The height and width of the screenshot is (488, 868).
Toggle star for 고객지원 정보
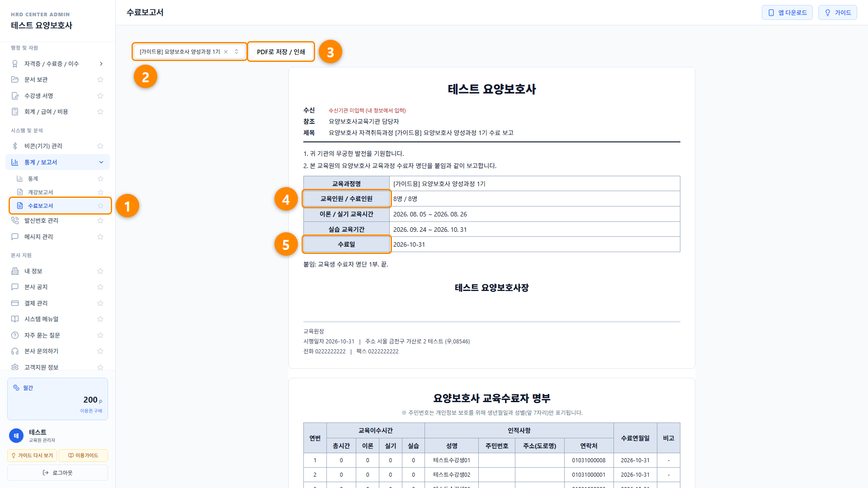[100, 367]
